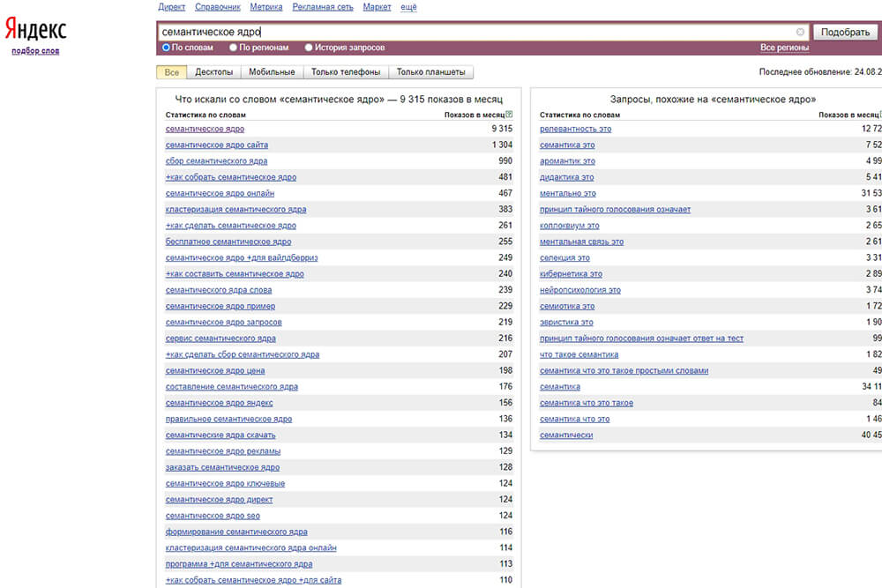Select the 9 315 impressions value for семантическое ядро

tap(502, 129)
